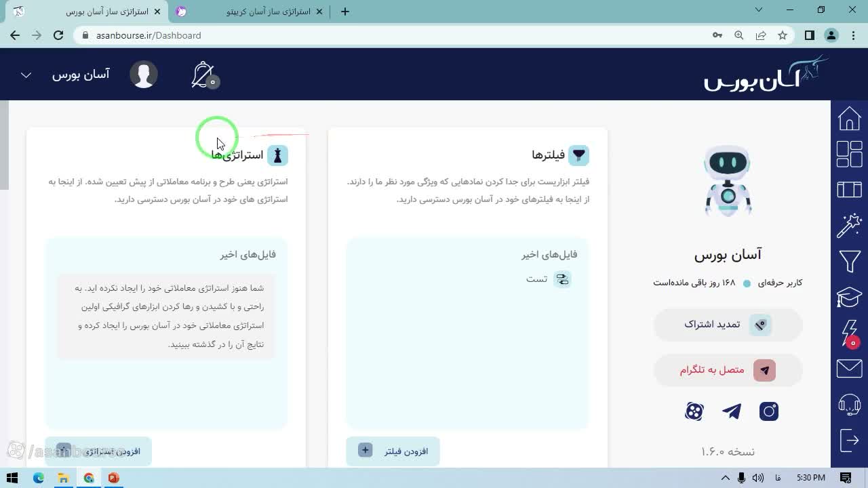Click the robot avatar image
Viewport: 868px width, 488px height.
tap(728, 182)
